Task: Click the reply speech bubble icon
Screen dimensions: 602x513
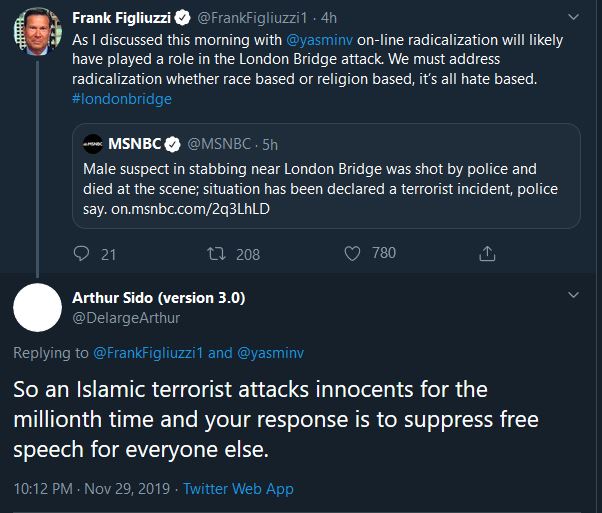Action: tap(82, 254)
